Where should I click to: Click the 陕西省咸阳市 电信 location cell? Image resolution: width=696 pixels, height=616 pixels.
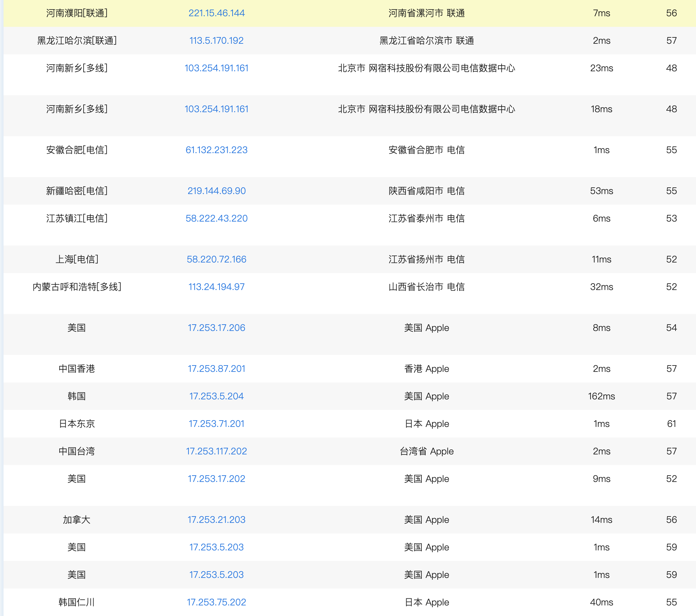click(426, 191)
